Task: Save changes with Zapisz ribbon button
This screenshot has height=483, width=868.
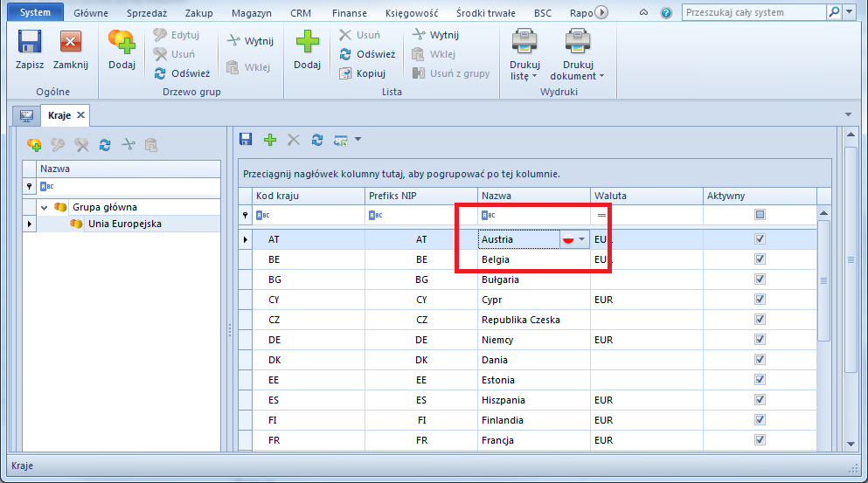Action: coord(30,50)
